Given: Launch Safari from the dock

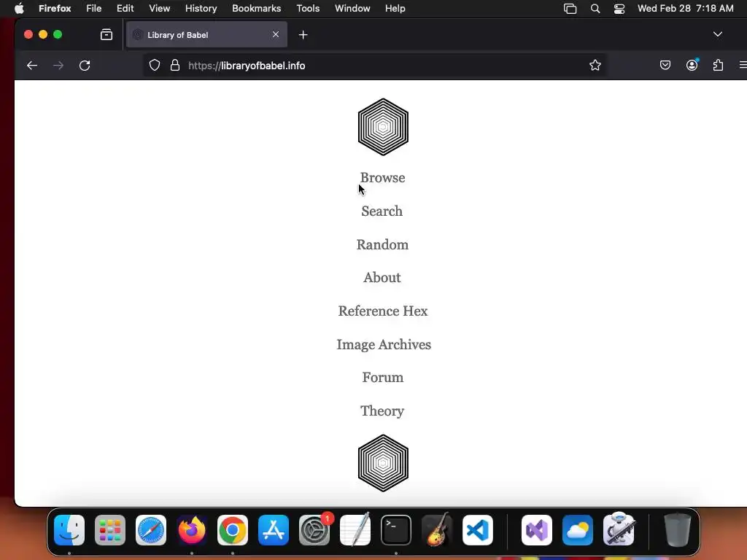Looking at the screenshot, I should (x=151, y=530).
